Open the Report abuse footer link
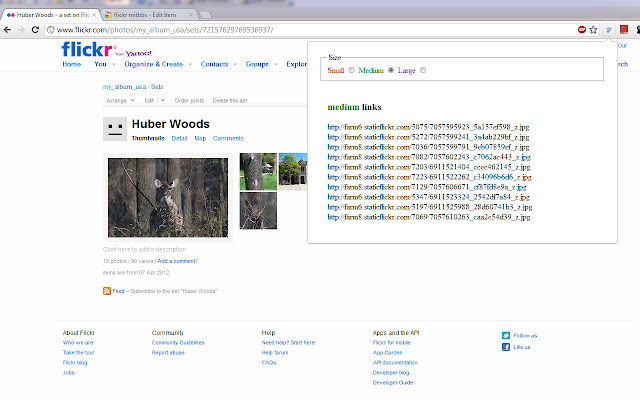 click(x=168, y=353)
